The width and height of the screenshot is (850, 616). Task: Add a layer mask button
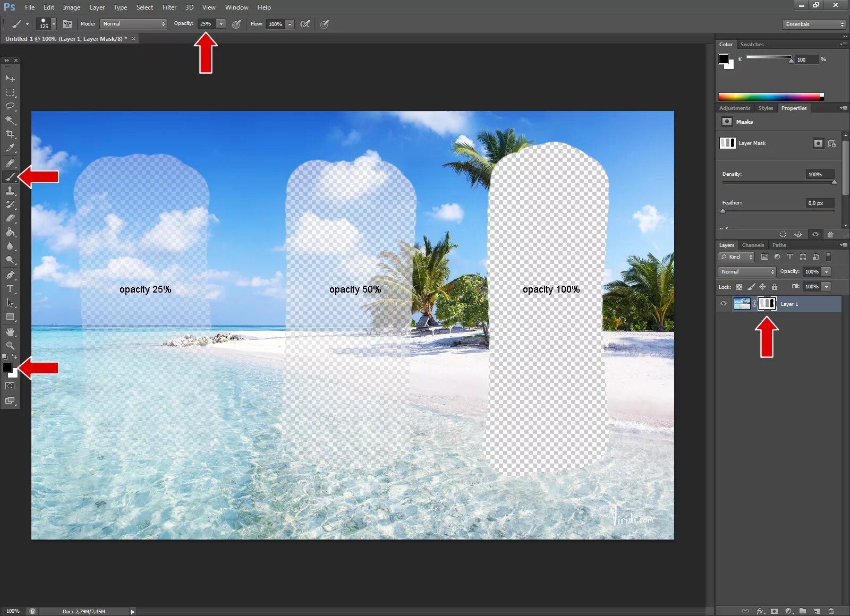click(x=774, y=611)
